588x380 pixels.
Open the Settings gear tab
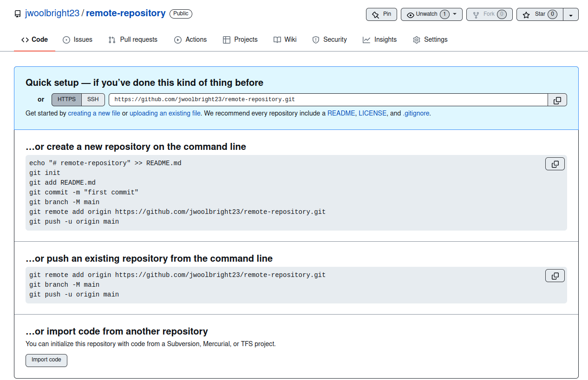point(430,40)
